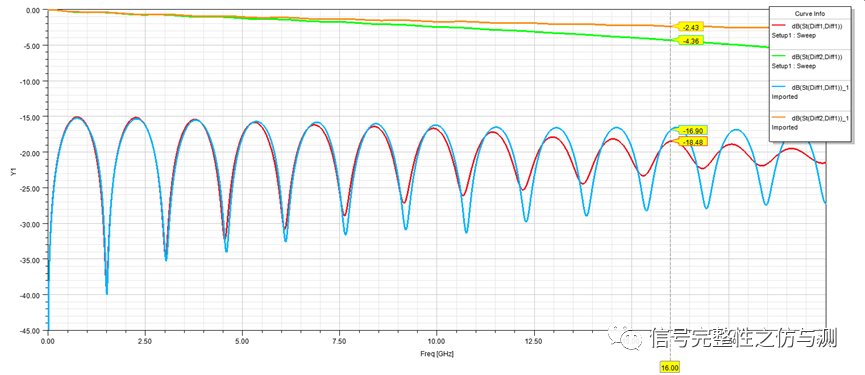The height and width of the screenshot is (375, 865).
Task: Click the -30.00 y-axis tick label
Action: click(x=30, y=224)
